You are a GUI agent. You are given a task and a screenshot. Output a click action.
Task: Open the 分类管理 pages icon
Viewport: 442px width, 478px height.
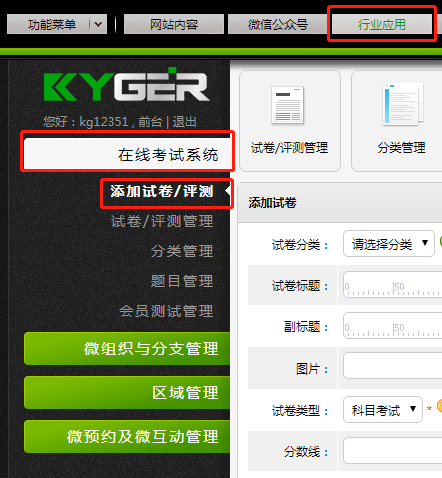click(x=403, y=104)
